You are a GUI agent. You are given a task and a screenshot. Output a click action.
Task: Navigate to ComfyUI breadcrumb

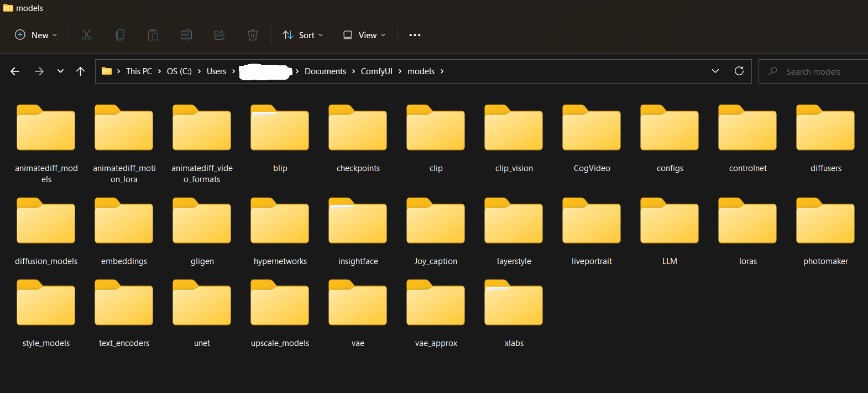click(x=377, y=71)
